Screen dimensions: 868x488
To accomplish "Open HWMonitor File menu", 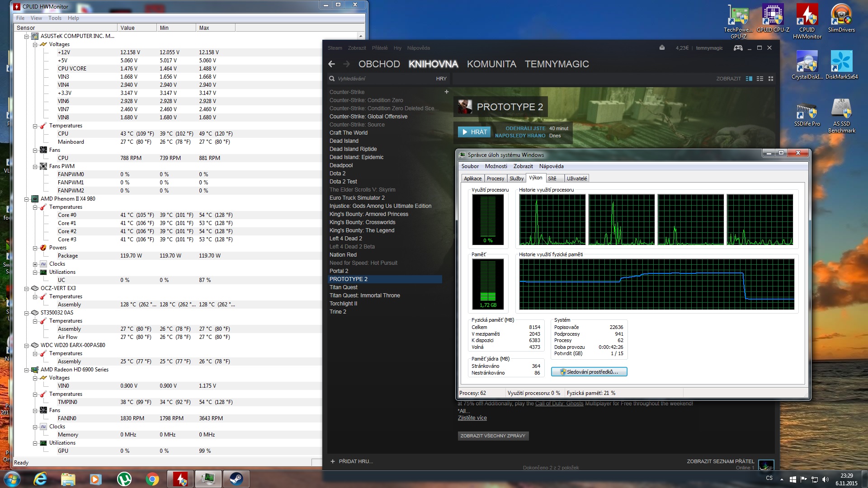I will 20,18.
